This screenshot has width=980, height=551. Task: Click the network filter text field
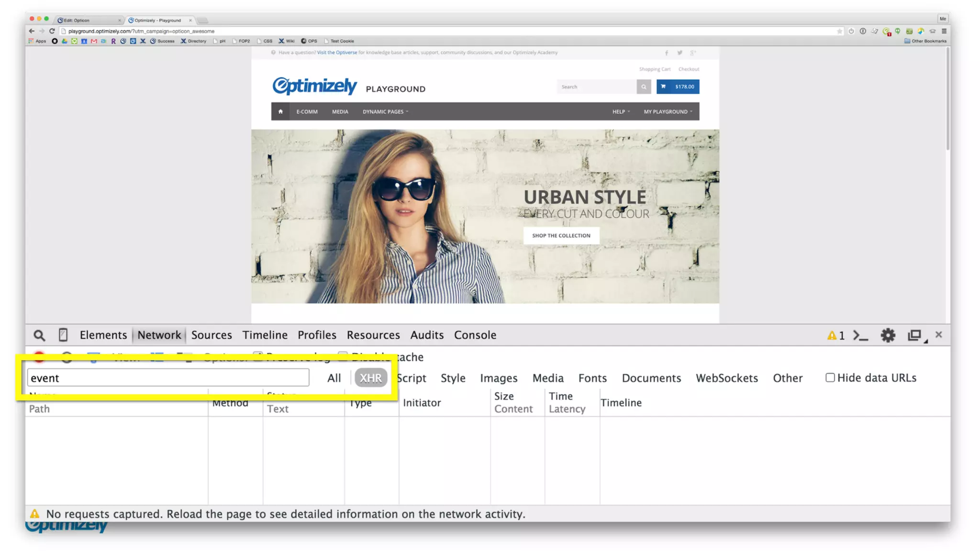pos(167,378)
